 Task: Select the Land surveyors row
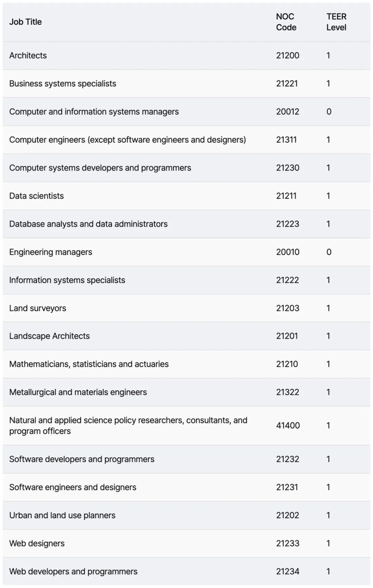[x=186, y=308]
